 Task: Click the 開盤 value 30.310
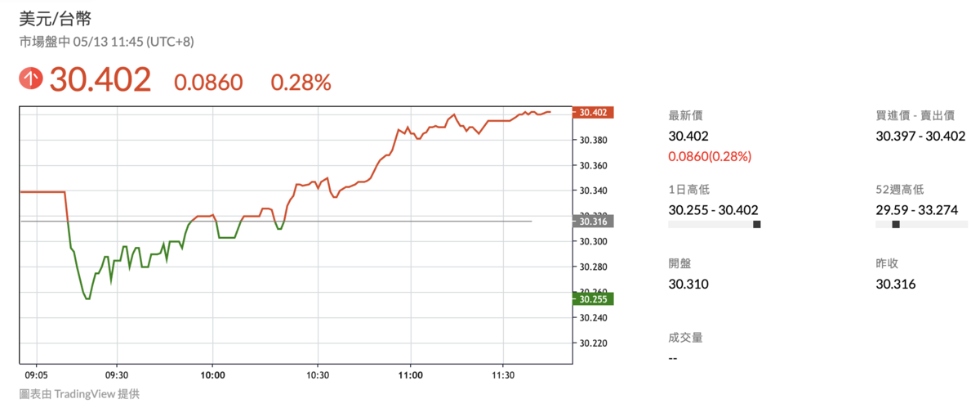point(688,285)
